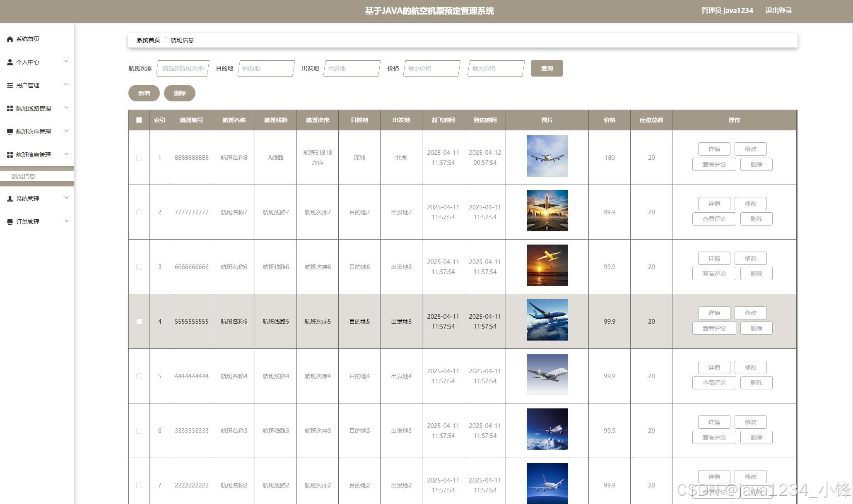The image size is (853, 504).
Task: Click the icon beside 订单管理
Action: (10, 222)
